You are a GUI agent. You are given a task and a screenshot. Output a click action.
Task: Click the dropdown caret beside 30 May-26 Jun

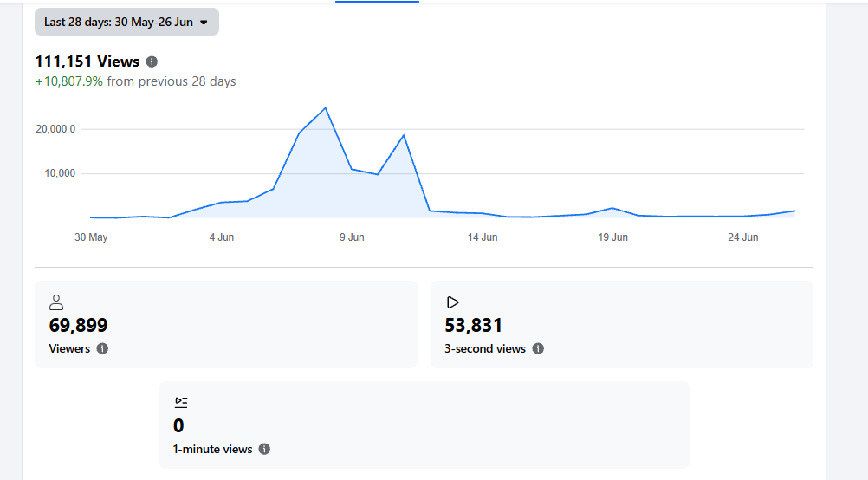[x=204, y=23]
